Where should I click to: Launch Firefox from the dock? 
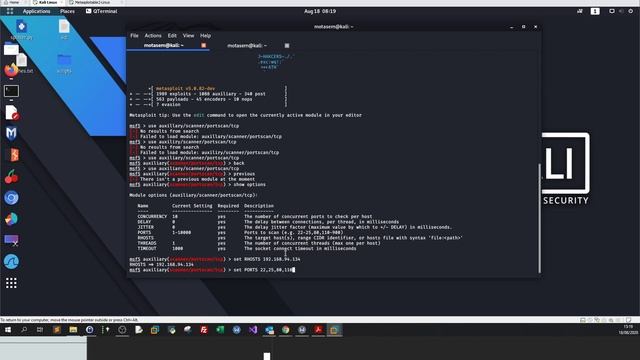(11, 70)
